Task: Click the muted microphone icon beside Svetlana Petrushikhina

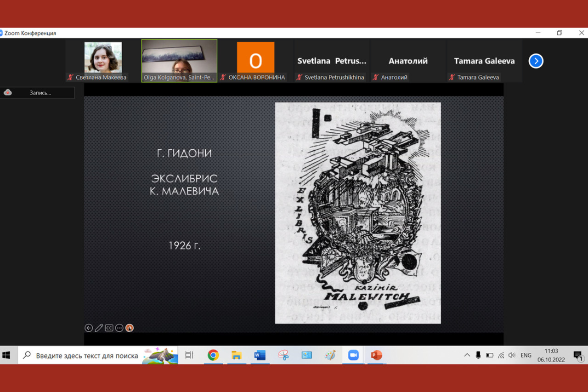Action: (x=299, y=77)
